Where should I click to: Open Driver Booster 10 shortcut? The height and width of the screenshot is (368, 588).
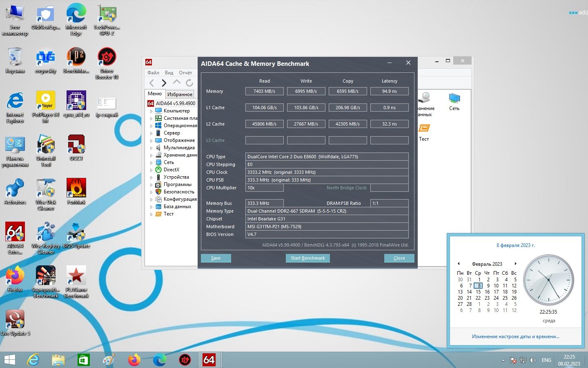(107, 63)
